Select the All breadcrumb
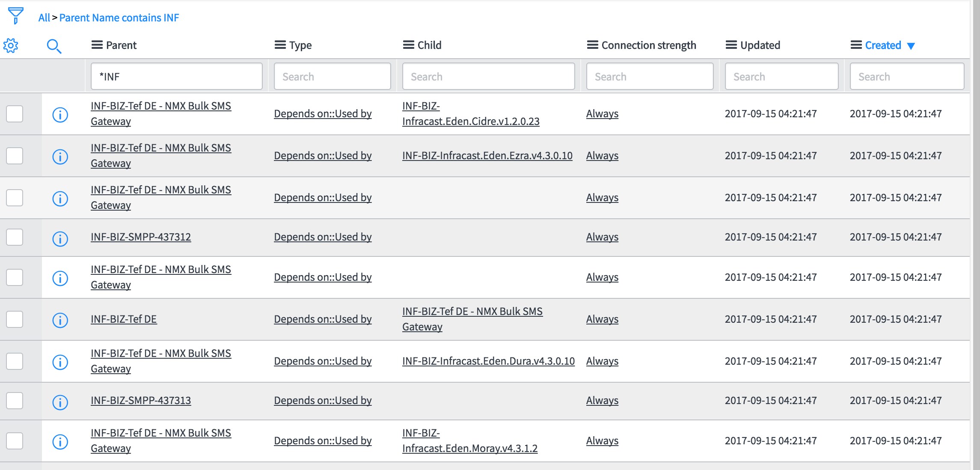Screen dimensions: 980x470 (x=44, y=18)
